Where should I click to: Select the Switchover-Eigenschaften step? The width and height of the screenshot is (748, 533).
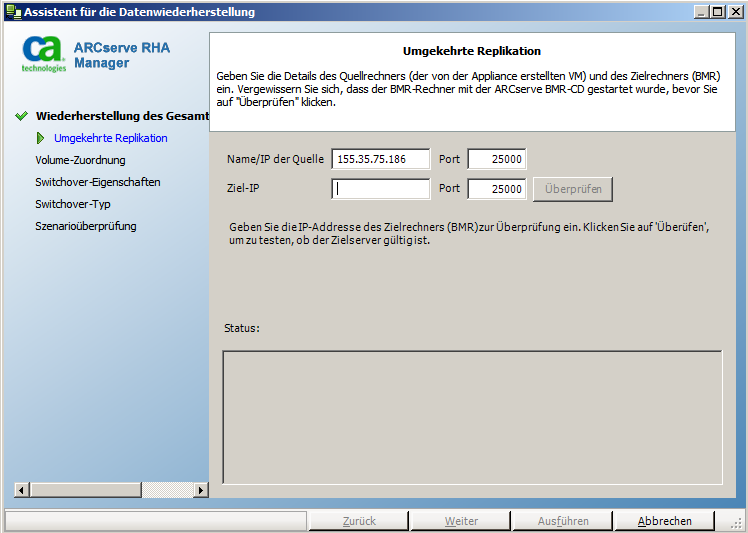(x=98, y=182)
